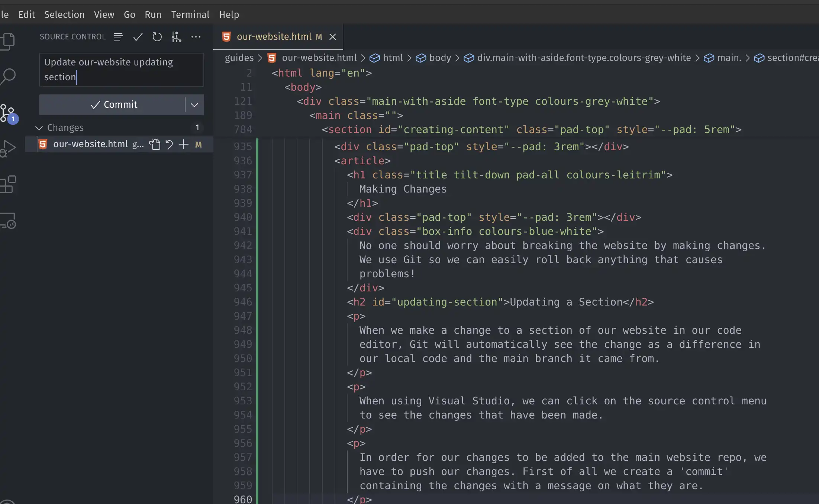Viewport: 819px width, 504px height.
Task: Click HTML5 icon in Changes file row
Action: 43,144
